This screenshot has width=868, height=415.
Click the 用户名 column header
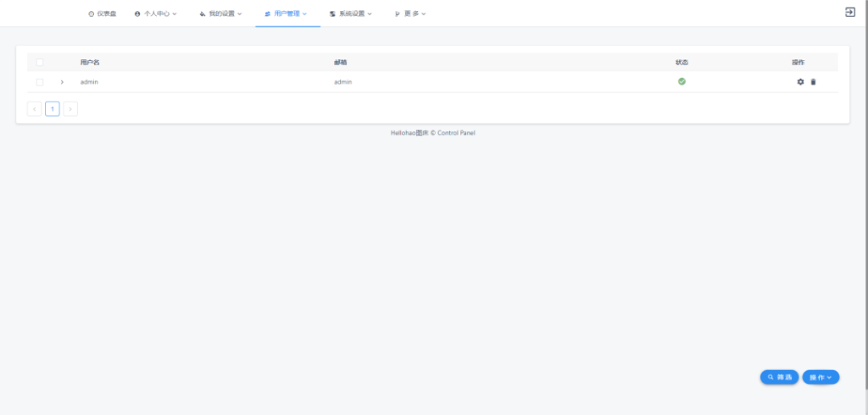(90, 63)
